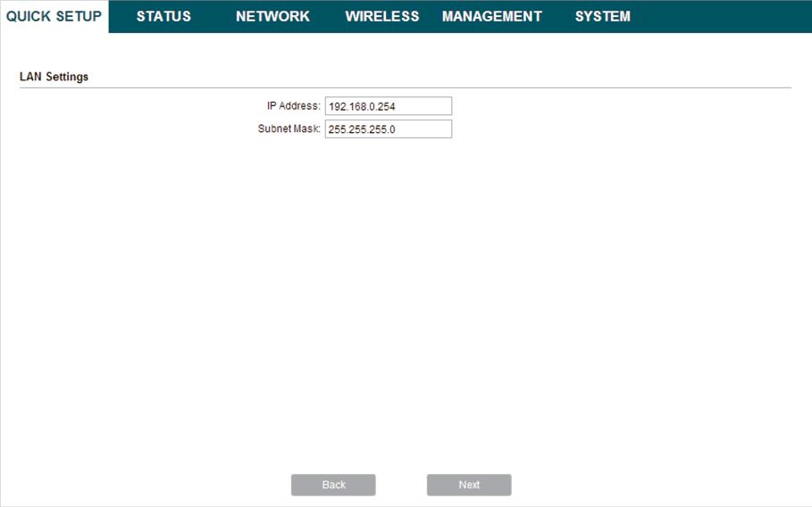
Task: Click the Next button
Action: click(469, 485)
